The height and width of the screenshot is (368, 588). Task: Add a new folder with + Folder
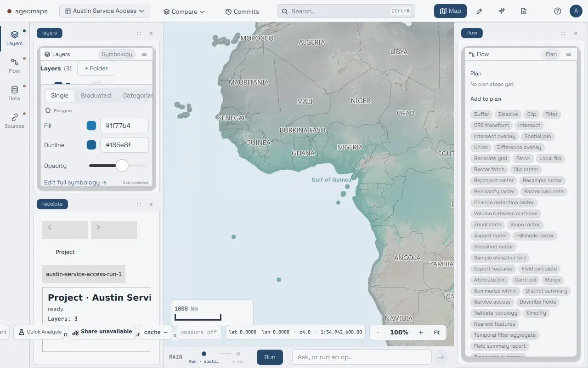click(x=96, y=69)
